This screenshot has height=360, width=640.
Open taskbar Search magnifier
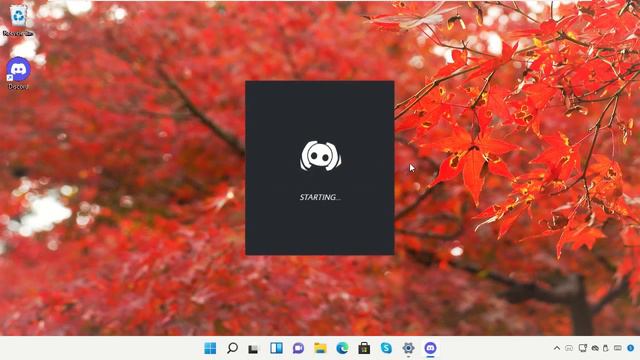pyautogui.click(x=232, y=348)
